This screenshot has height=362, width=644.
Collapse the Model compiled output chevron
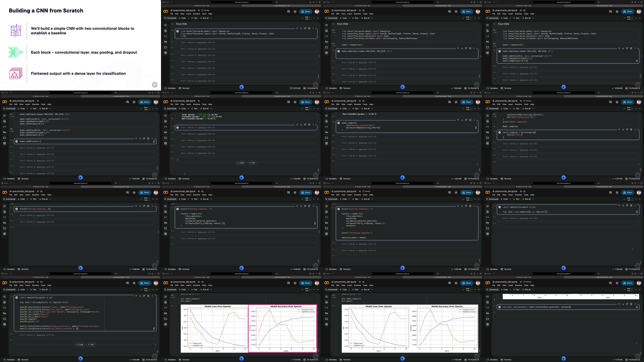(x=494, y=126)
